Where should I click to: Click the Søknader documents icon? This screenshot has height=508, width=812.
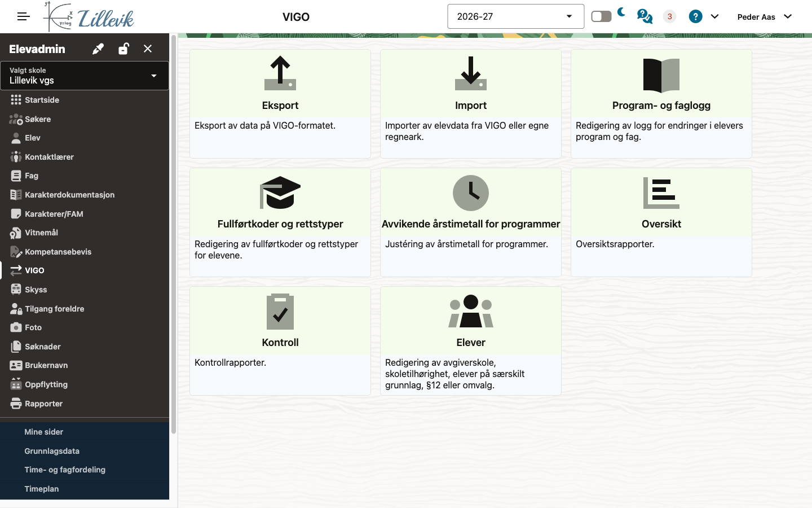16,347
